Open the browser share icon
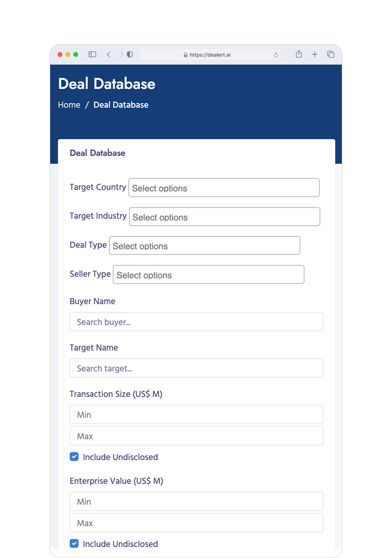This screenshot has width=392, height=558. 299,54
